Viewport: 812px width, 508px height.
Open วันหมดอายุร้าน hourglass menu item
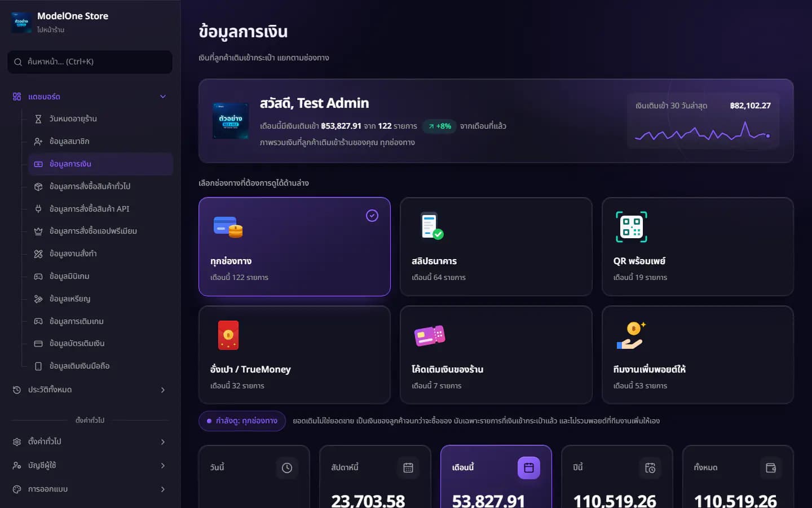100,119
